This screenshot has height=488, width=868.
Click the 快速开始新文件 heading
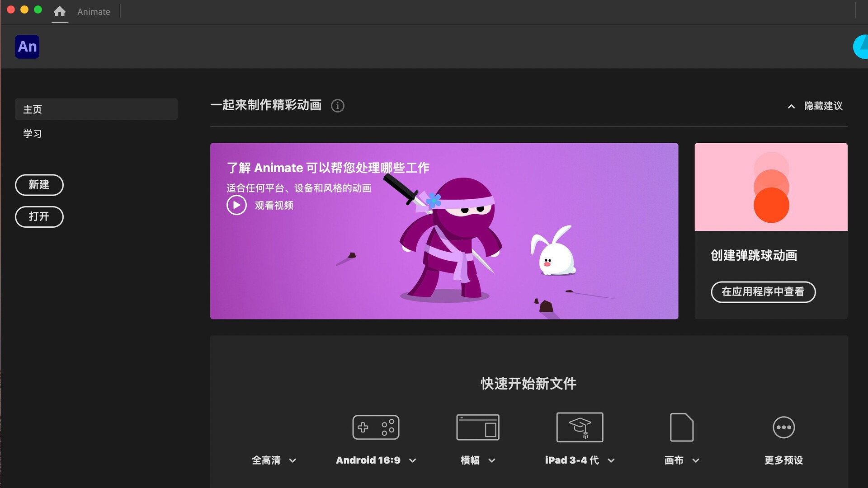click(x=528, y=384)
